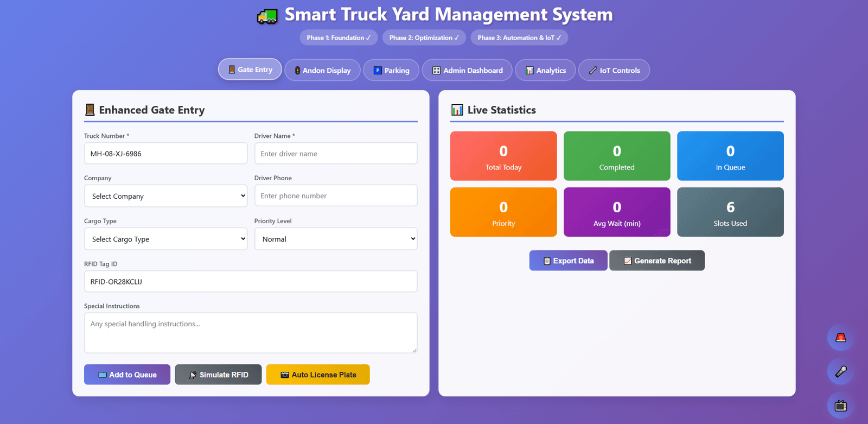Click the Export Data button
The width and height of the screenshot is (868, 424).
coord(568,261)
